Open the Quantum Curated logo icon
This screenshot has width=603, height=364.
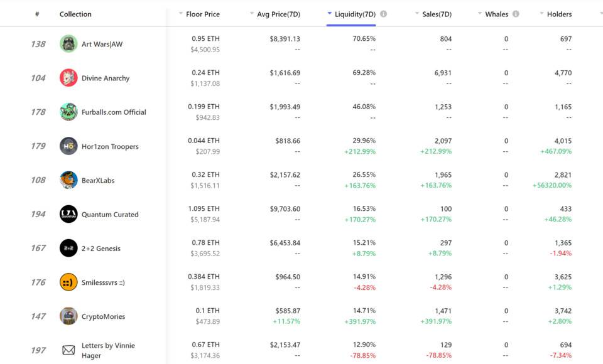pos(68,214)
